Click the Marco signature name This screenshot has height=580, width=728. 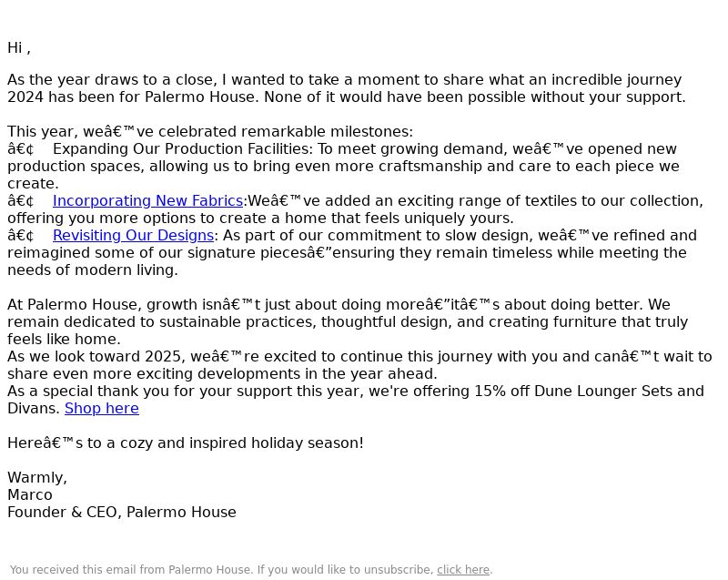point(30,495)
